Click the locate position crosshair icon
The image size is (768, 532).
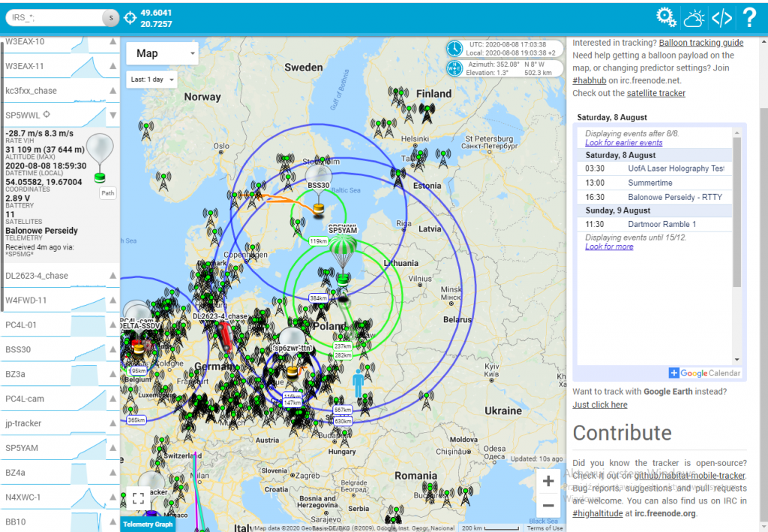pyautogui.click(x=130, y=17)
